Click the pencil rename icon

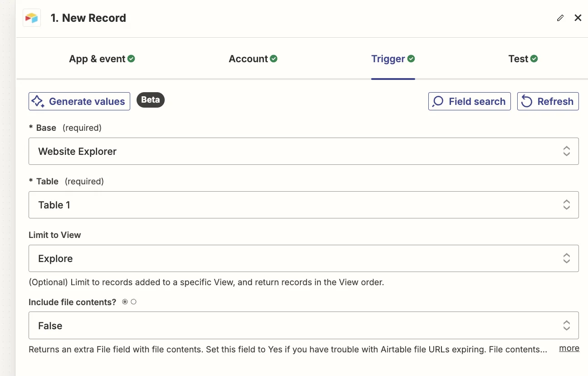pos(560,18)
